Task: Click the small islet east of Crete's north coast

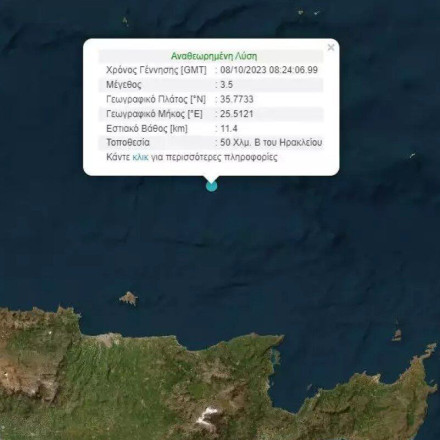Action: pos(397,333)
